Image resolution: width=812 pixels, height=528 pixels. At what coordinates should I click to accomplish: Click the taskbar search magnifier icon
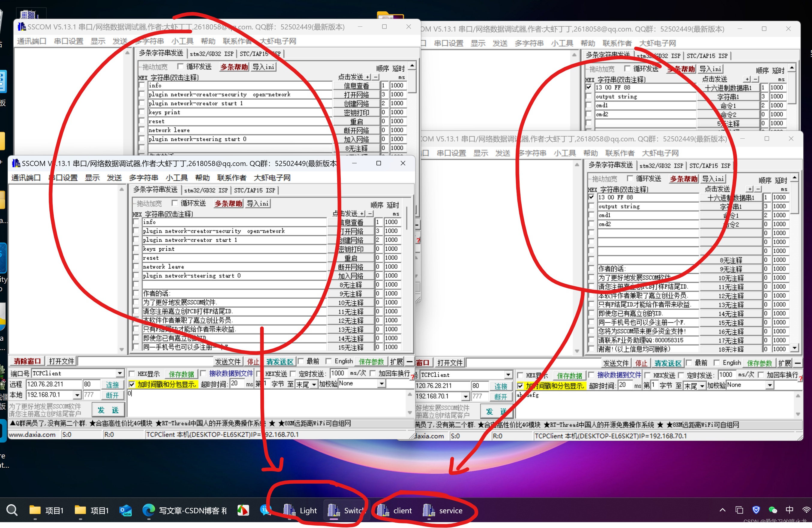coord(12,510)
